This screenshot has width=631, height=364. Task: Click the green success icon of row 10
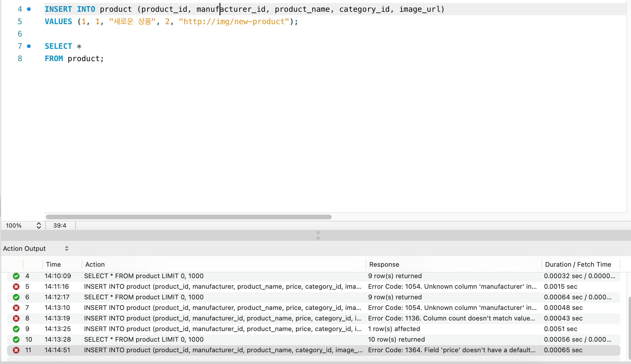[x=16, y=339]
